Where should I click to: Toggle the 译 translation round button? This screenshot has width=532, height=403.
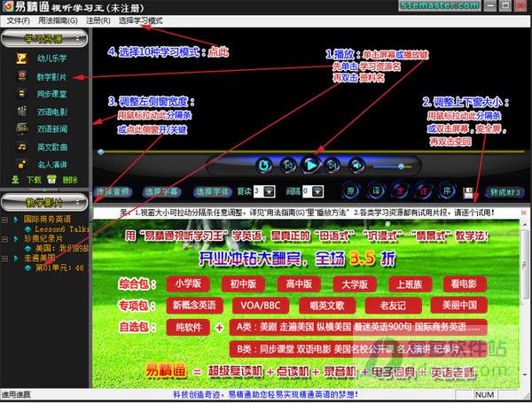click(376, 191)
